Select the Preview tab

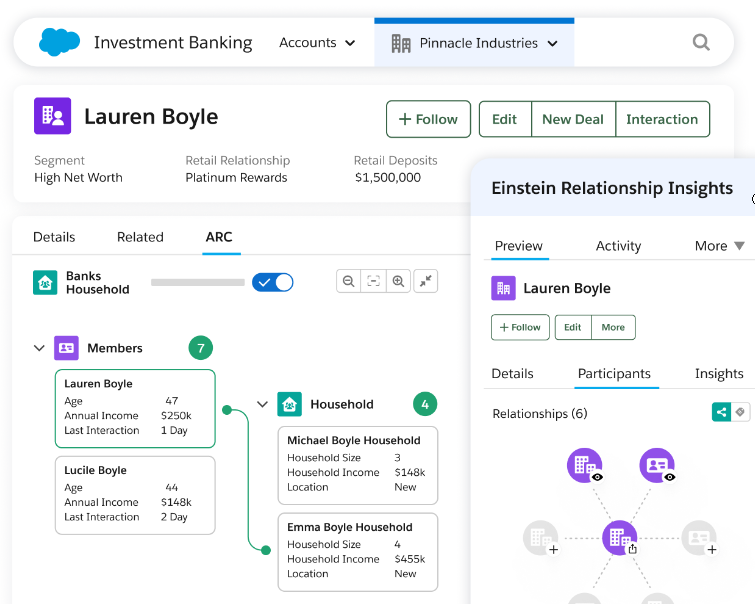click(519, 246)
